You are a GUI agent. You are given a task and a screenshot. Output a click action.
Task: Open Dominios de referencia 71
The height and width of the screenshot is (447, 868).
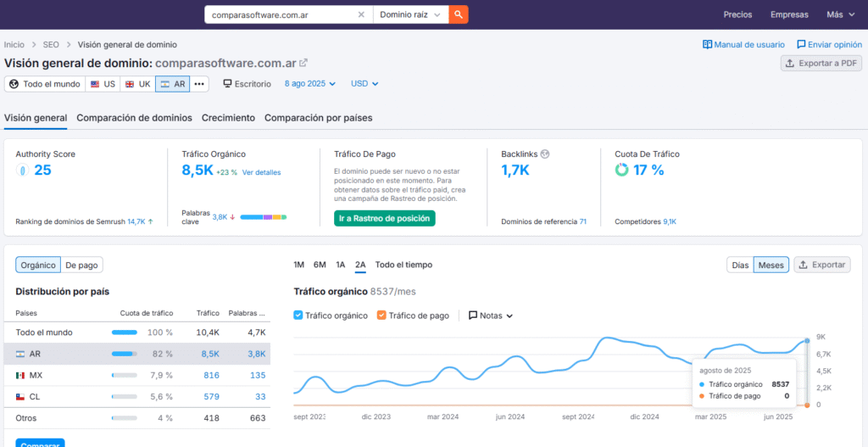coord(583,221)
